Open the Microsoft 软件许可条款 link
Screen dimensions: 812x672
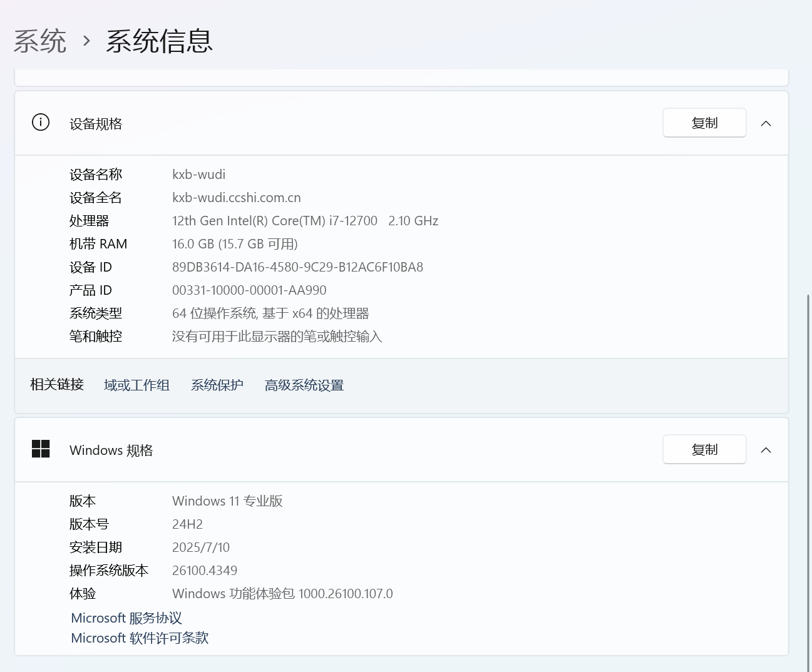140,638
